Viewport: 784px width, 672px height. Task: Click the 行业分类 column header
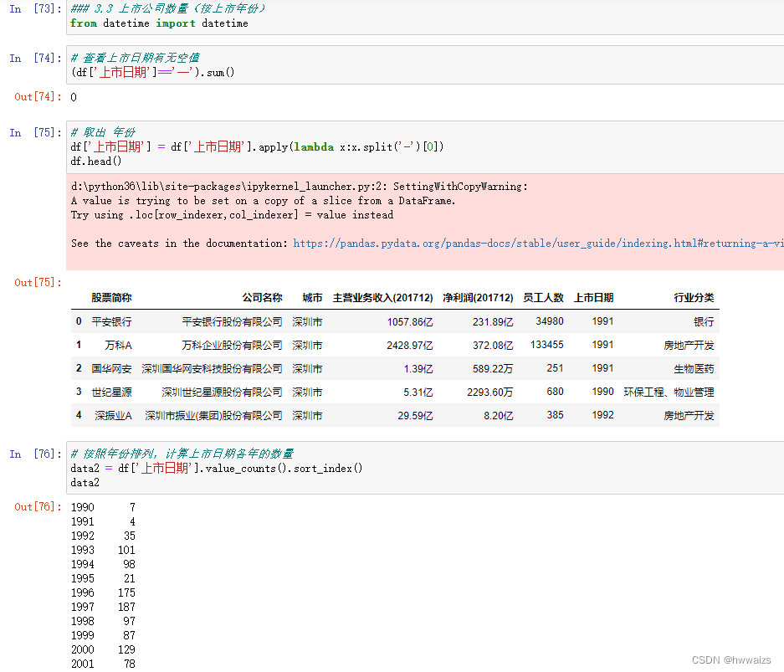pyautogui.click(x=694, y=298)
